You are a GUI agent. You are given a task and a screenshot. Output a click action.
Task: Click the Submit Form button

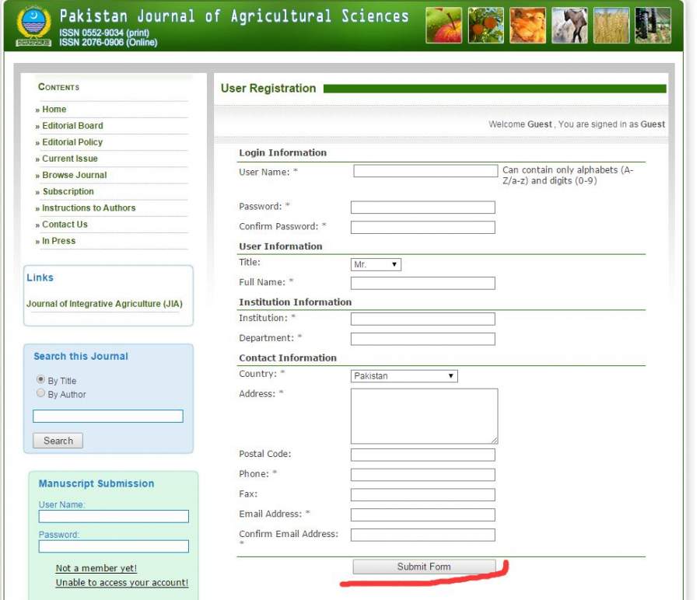point(424,567)
